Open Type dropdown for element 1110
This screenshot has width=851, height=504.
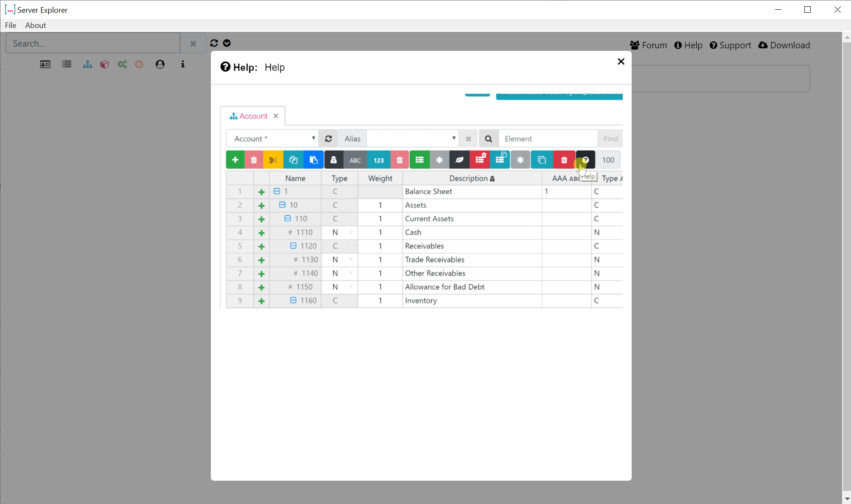[x=351, y=232]
